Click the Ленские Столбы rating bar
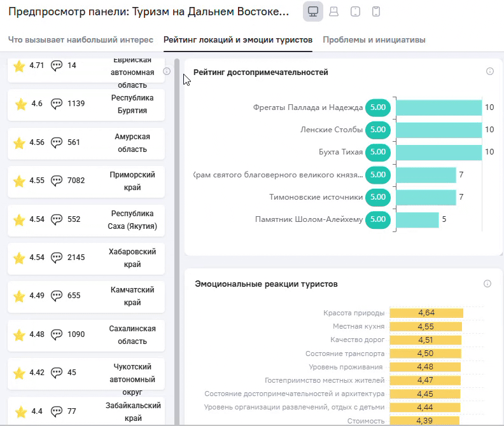This screenshot has width=504, height=426. (438, 130)
